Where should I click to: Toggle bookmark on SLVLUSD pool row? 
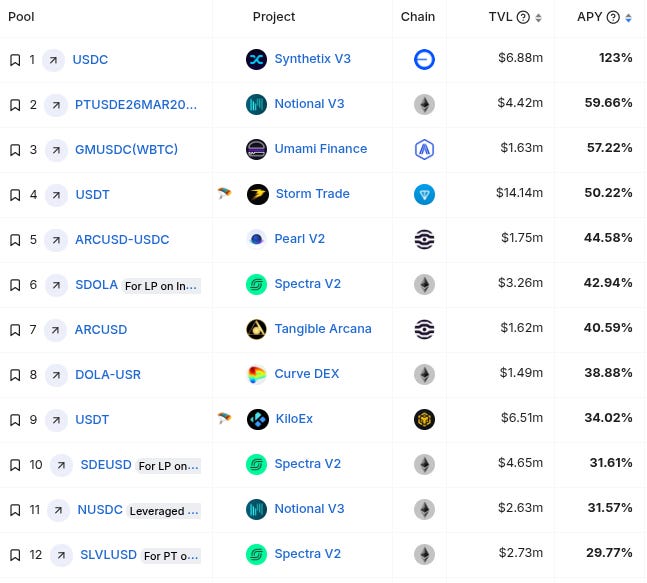click(x=15, y=555)
